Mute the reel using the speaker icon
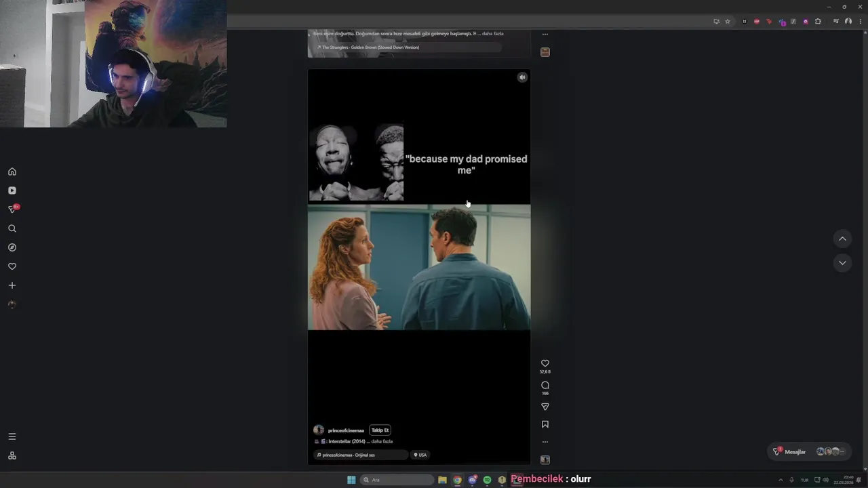Screen dimensions: 868x488 pyautogui.click(x=522, y=77)
